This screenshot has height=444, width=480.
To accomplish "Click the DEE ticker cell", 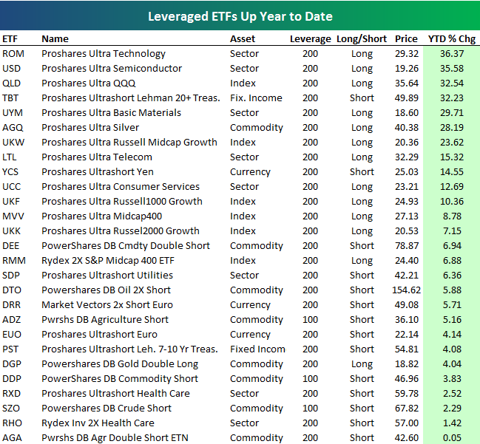I will coord(11,246).
